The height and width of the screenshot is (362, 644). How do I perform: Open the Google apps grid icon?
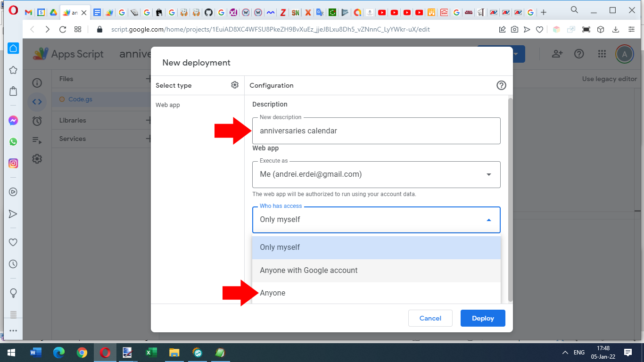point(602,54)
